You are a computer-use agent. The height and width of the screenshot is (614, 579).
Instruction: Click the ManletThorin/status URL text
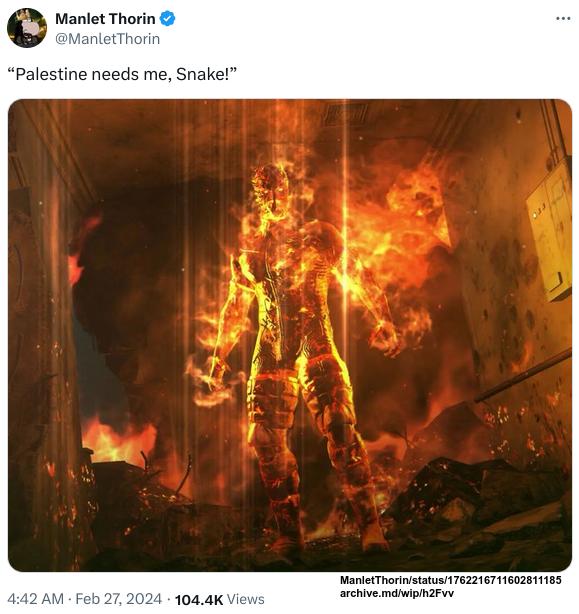(x=451, y=580)
